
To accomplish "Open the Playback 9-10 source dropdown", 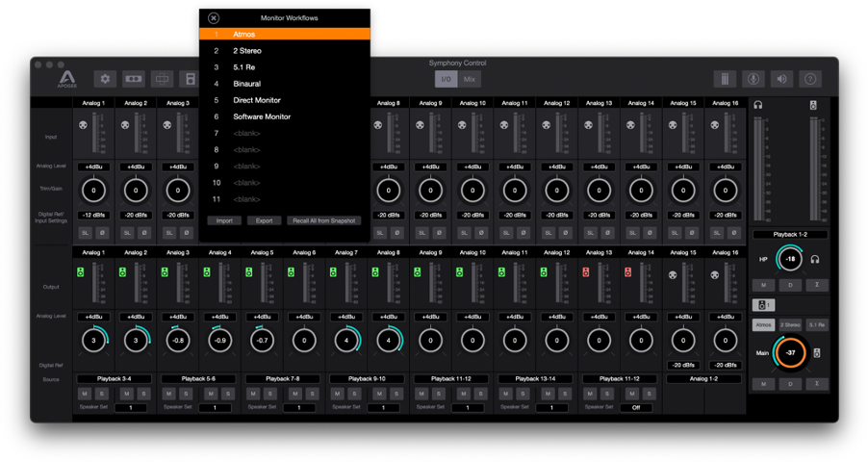I will click(367, 379).
